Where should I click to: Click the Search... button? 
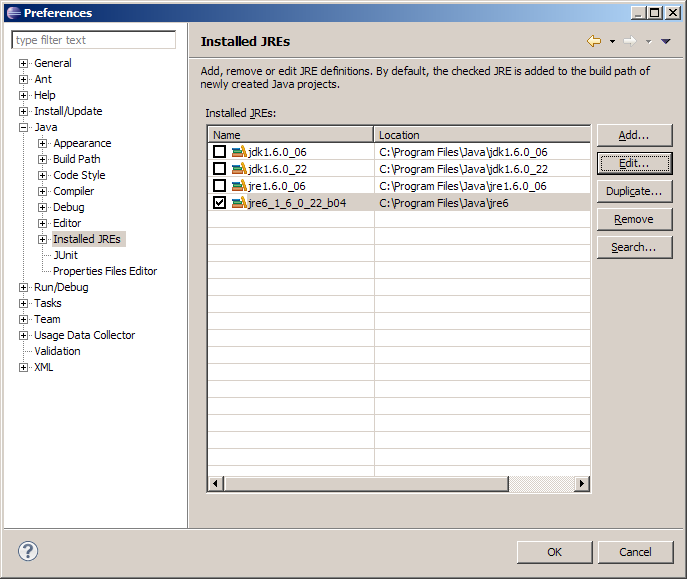634,247
